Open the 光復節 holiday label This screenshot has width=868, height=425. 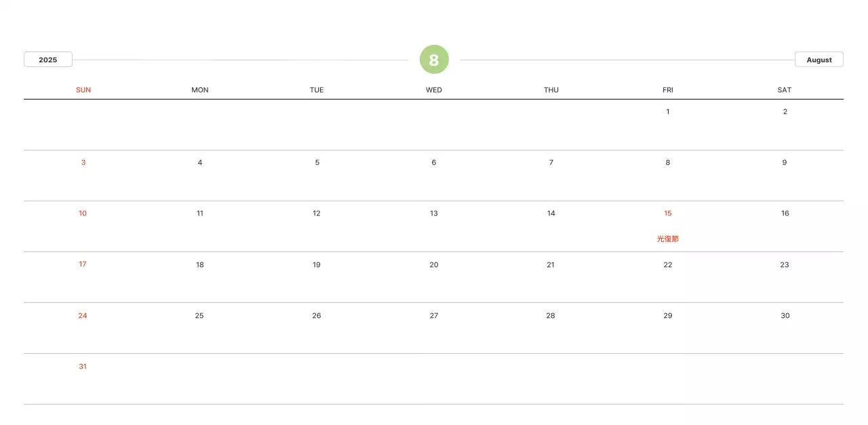pyautogui.click(x=668, y=239)
